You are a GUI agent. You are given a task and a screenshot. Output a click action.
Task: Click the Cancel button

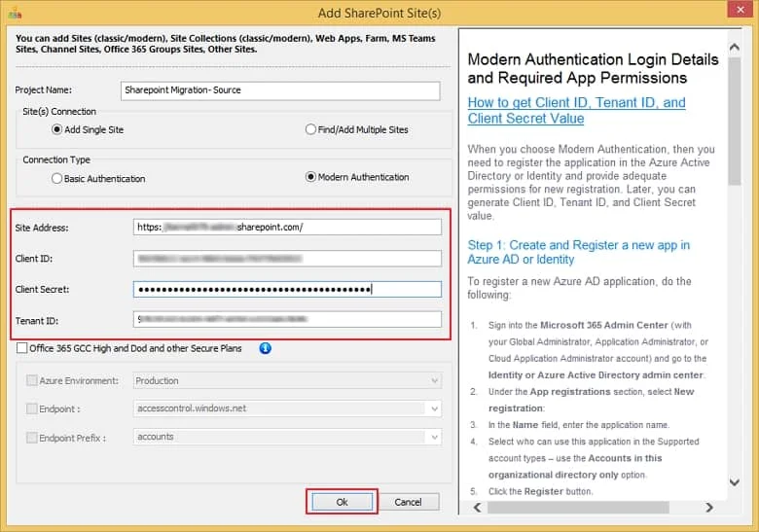408,502
